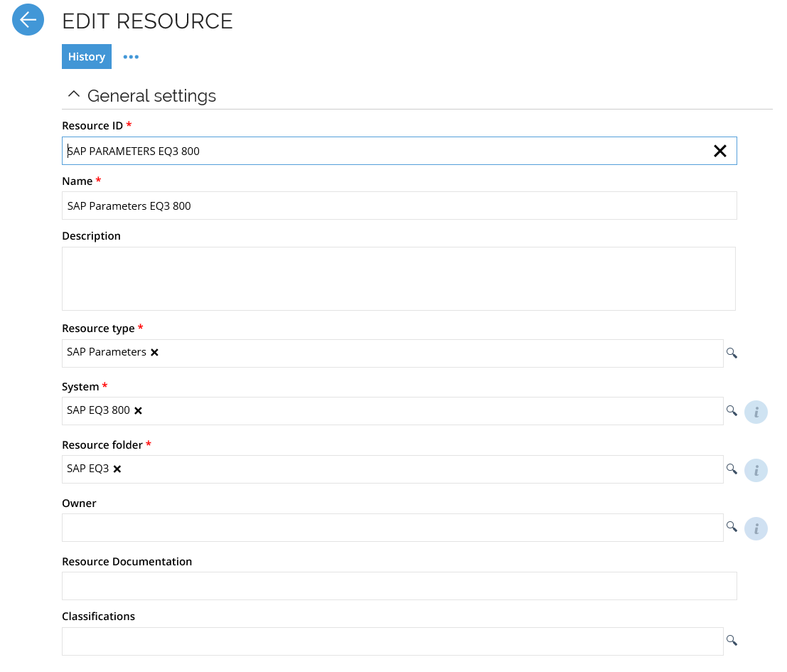Search for a Resource folder with the magnifier icon
Screen dimensions: 787x672
[x=732, y=469]
